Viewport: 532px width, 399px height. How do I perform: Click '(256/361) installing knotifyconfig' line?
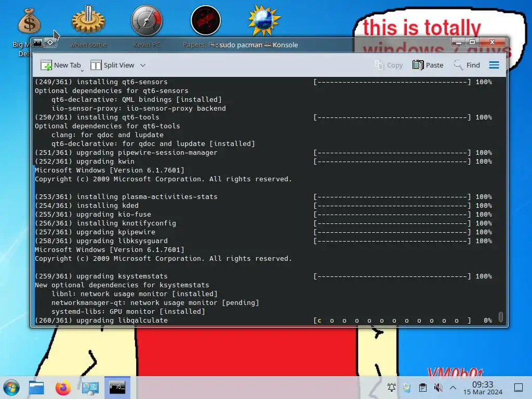pos(105,223)
